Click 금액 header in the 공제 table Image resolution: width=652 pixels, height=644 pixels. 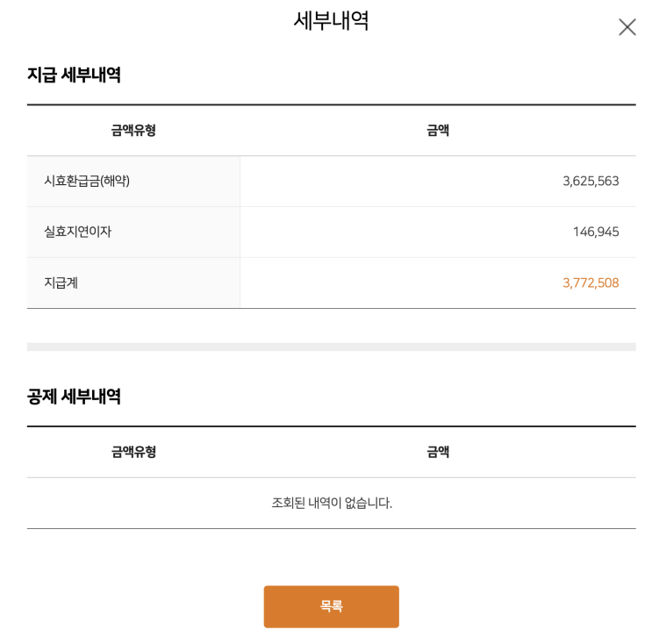[x=438, y=452]
